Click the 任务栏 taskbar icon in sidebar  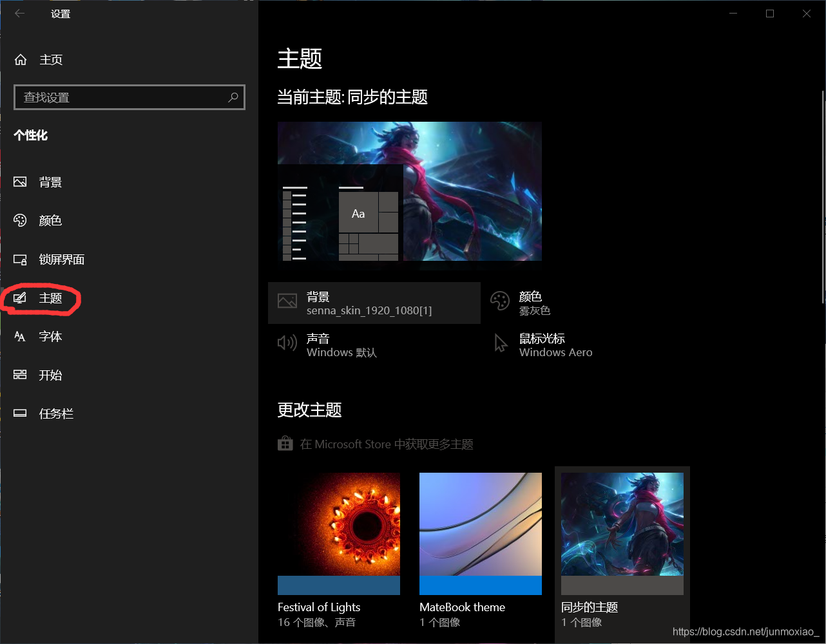pyautogui.click(x=20, y=413)
